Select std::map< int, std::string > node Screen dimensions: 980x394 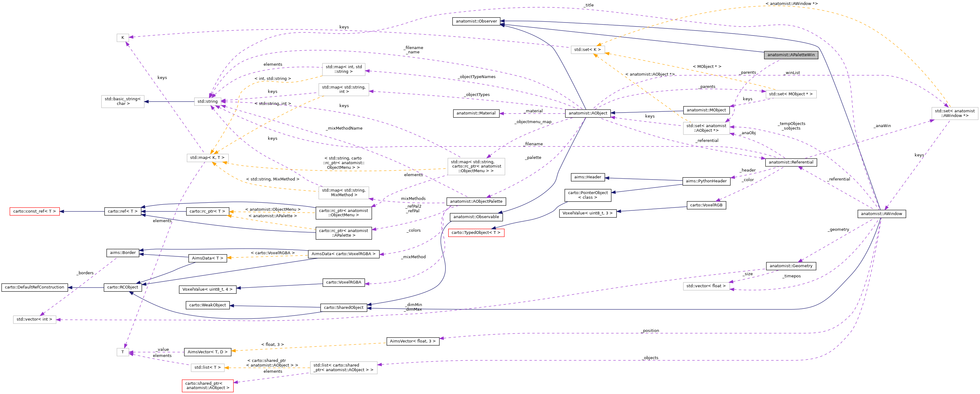click(x=343, y=69)
